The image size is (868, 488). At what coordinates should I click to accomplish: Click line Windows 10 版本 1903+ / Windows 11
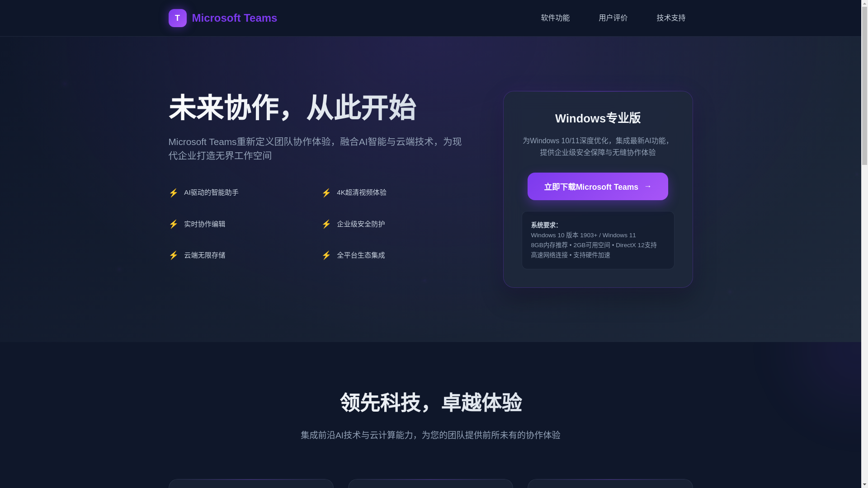583,235
